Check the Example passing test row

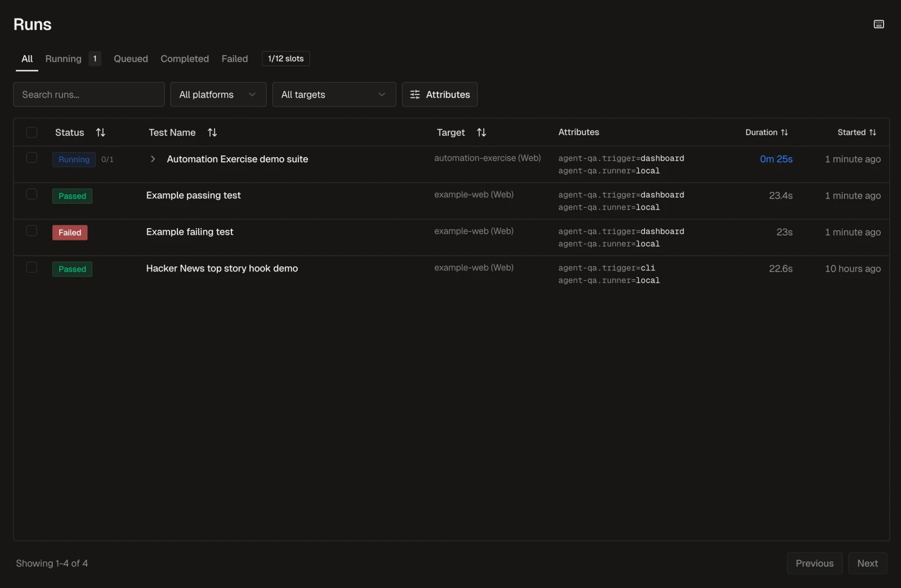(32, 194)
